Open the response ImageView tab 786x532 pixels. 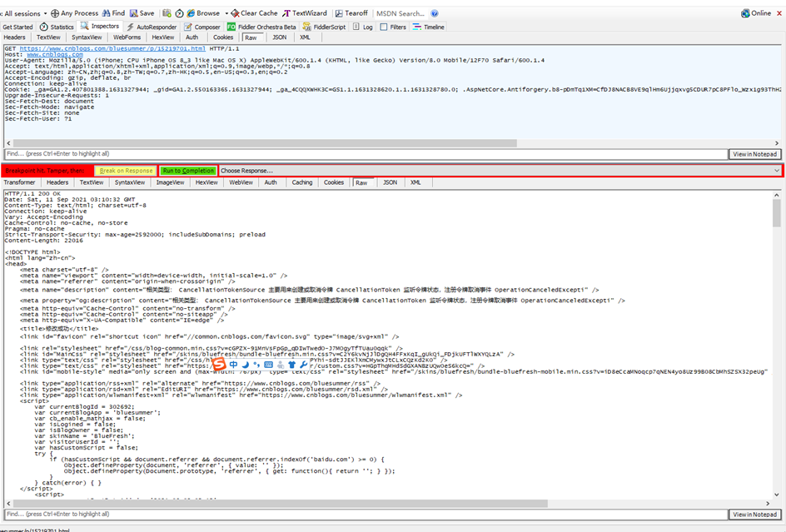(171, 182)
